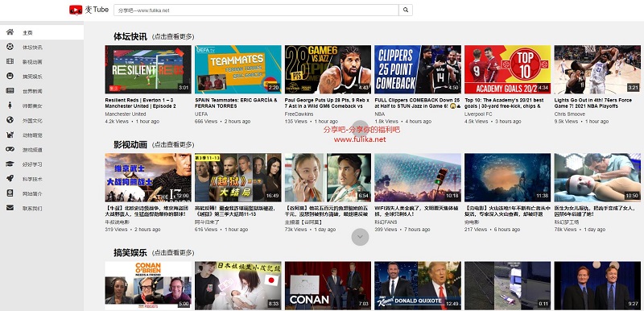Click '4.2k Views • 1 hour ago' text
The image size is (644, 311).
coord(132,122)
